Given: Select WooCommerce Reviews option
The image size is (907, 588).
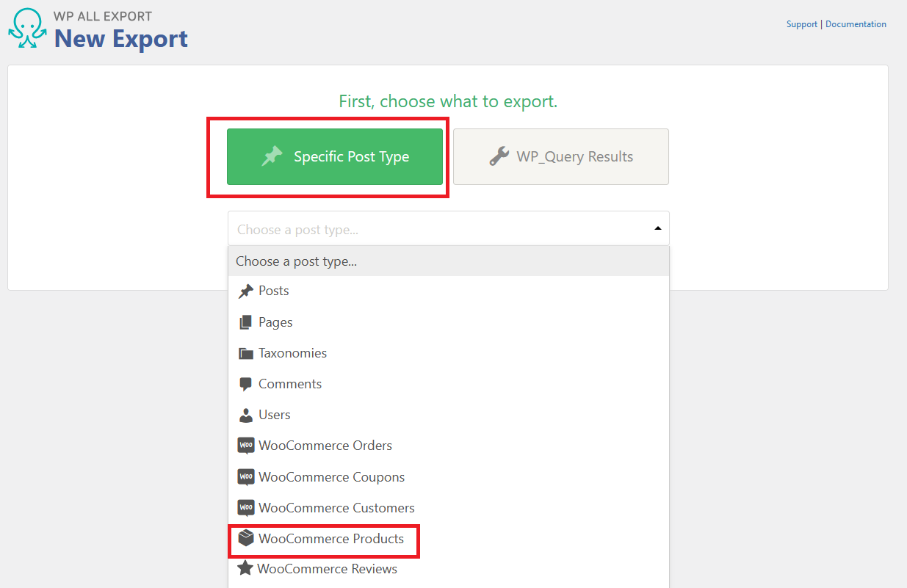Looking at the screenshot, I should pos(449,569).
